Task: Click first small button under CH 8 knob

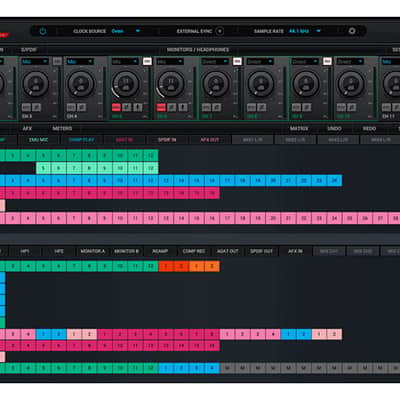Action: (251, 107)
